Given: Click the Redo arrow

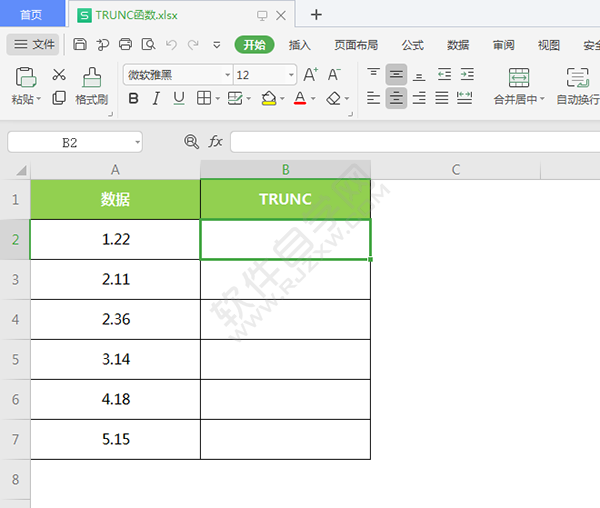Looking at the screenshot, I should tap(193, 45).
